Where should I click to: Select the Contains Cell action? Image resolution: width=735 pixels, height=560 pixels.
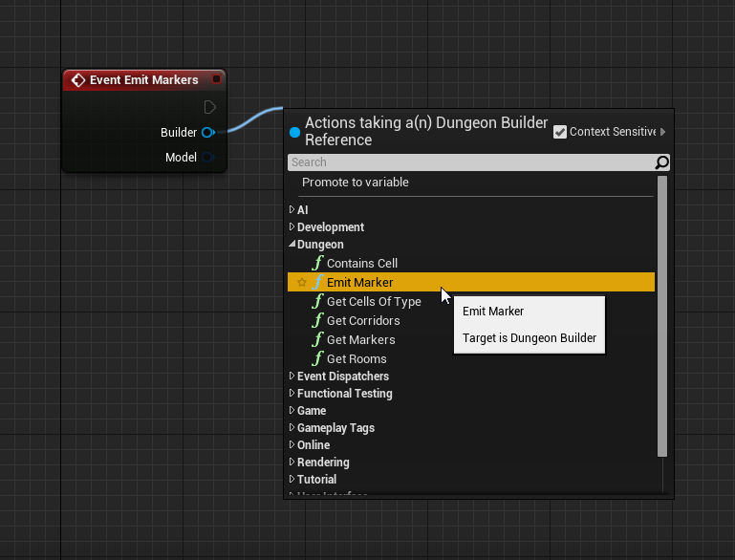coord(470,263)
